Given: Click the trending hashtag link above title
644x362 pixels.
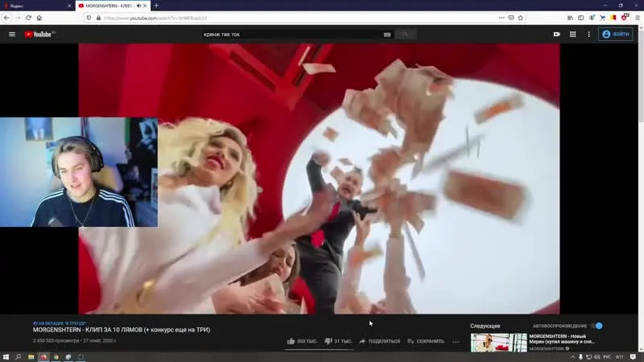Looking at the screenshot, I should 60,323.
